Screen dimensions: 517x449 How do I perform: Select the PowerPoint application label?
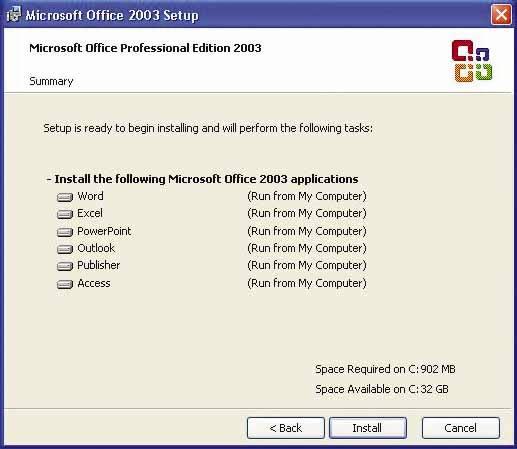point(104,231)
